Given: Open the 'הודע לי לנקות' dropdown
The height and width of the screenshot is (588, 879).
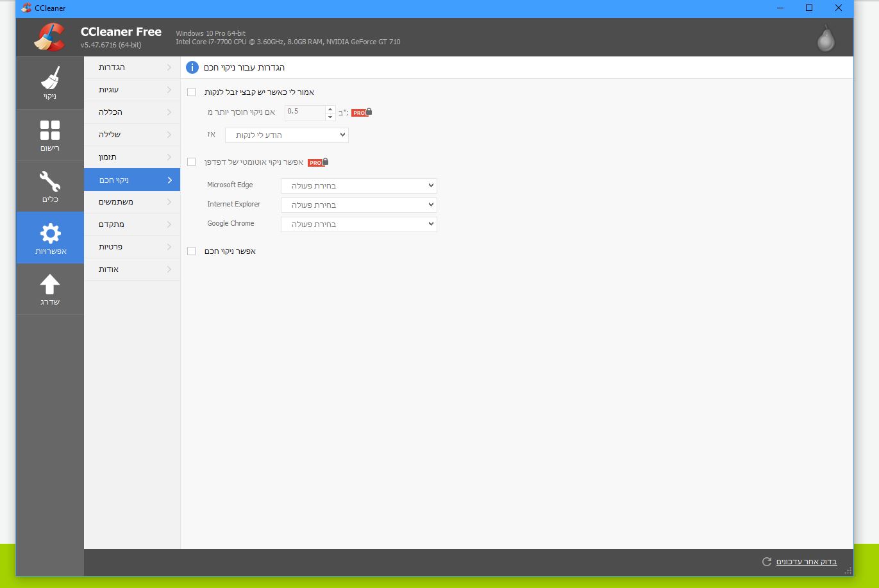Looking at the screenshot, I should [287, 135].
